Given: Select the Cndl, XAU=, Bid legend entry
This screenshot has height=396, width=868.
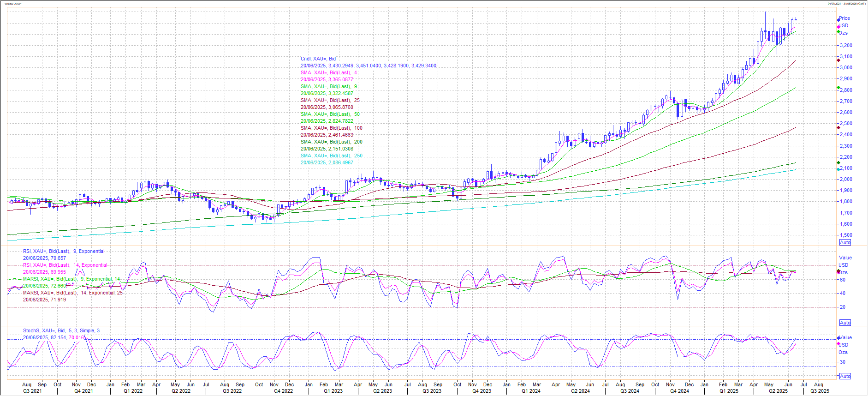Looking at the screenshot, I should tap(318, 59).
